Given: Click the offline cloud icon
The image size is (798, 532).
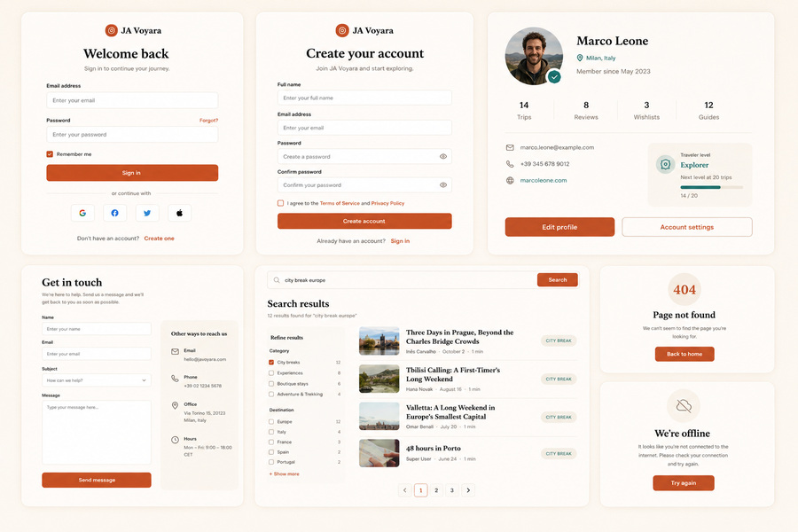Looking at the screenshot, I should (x=684, y=406).
